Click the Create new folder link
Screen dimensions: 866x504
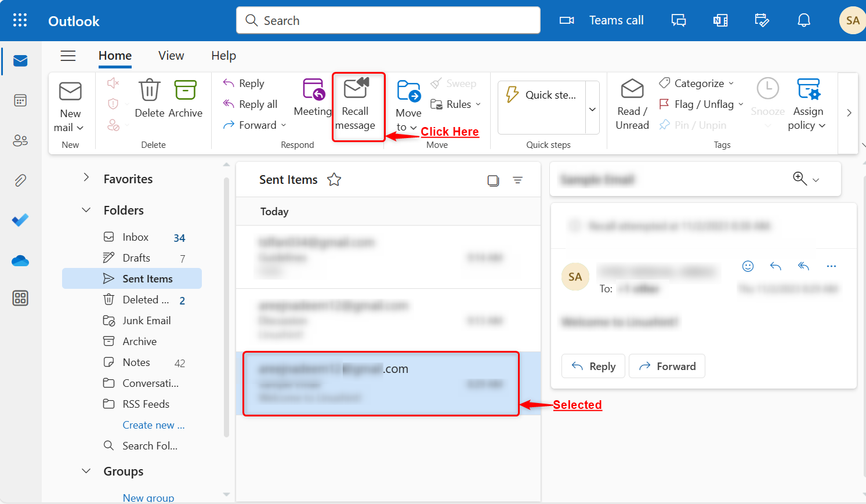(x=154, y=425)
